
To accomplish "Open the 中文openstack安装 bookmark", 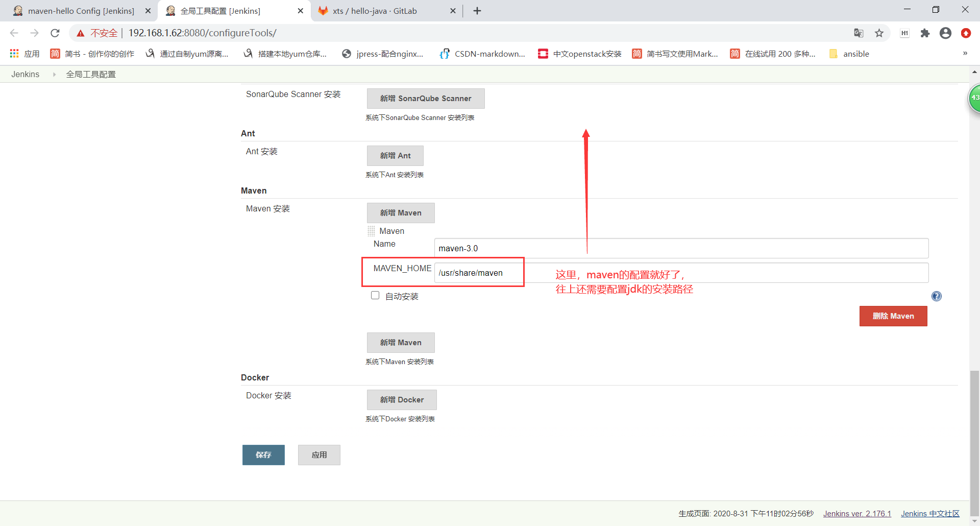I will [580, 54].
